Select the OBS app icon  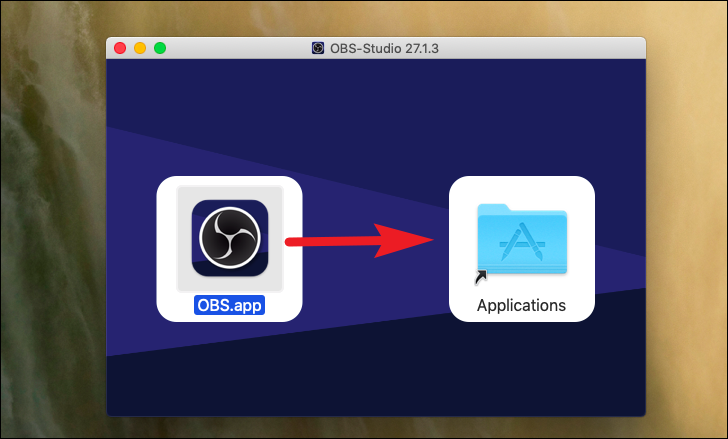(230, 238)
